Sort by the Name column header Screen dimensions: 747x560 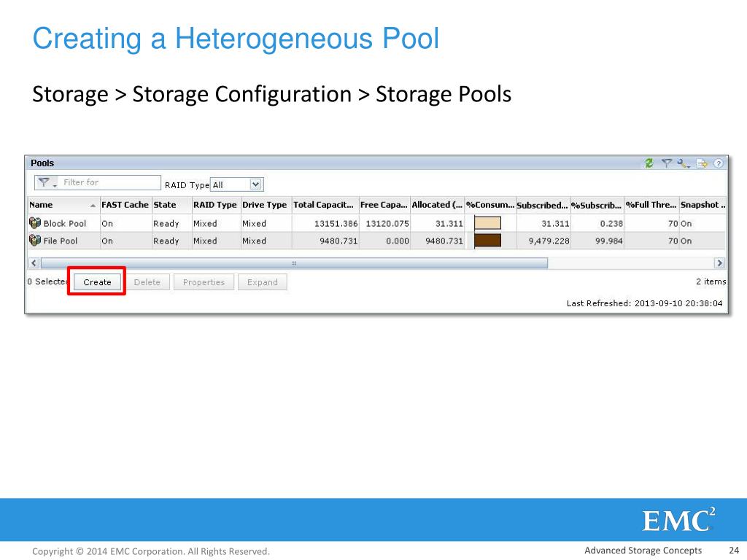pyautogui.click(x=63, y=205)
